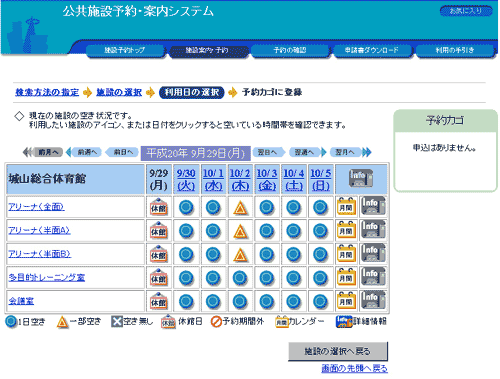
Task: Click the 平成20年 9月29日(月) date label
Action: (196, 153)
